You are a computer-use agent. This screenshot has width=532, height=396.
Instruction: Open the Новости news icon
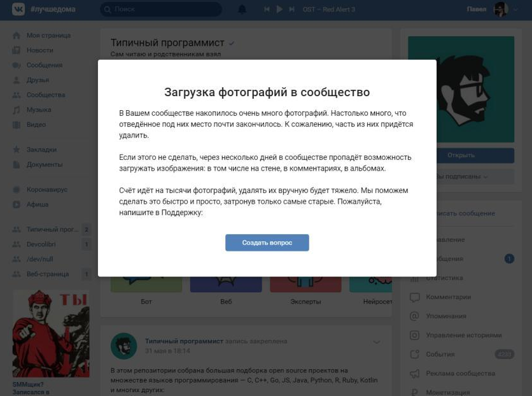[x=17, y=50]
